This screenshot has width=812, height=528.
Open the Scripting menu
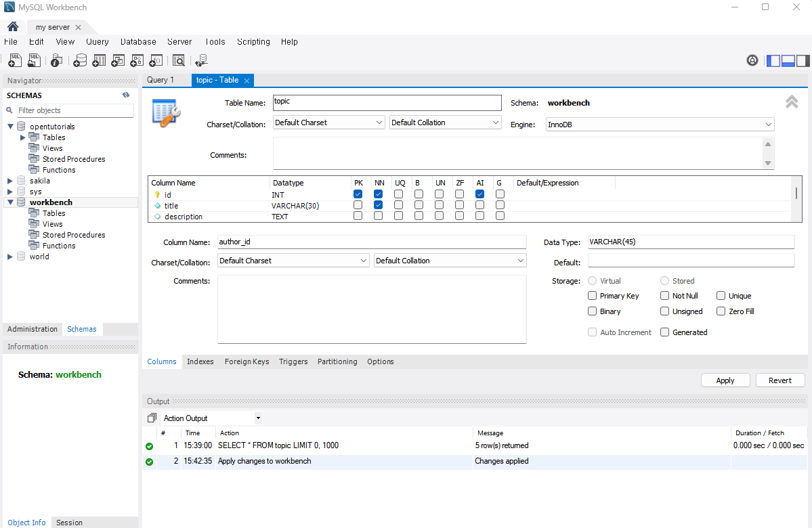(x=253, y=42)
